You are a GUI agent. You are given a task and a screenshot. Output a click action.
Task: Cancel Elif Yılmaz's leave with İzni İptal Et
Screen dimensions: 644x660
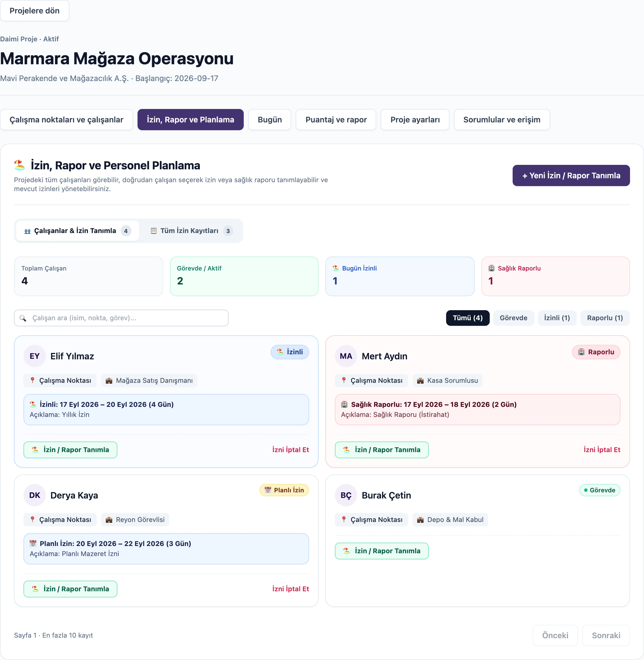(290, 450)
